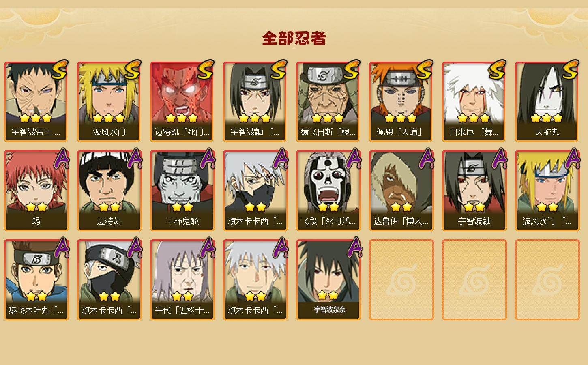Click the S rank badge on 佩恩「天道」
Viewport: 588px width, 365px height.
click(x=425, y=69)
